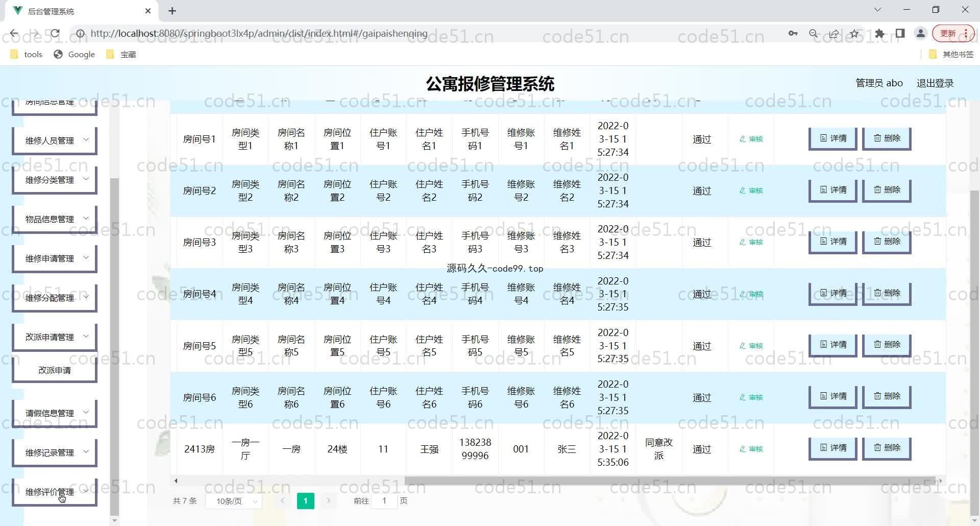Expand the 维修分类管理 menu
Viewport: 980px width, 526px height.
[x=55, y=180]
